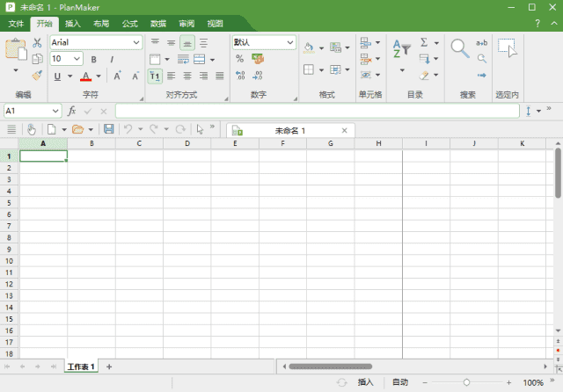Click the Cut scissors icon
Screen dimensions: 563x392
37,43
